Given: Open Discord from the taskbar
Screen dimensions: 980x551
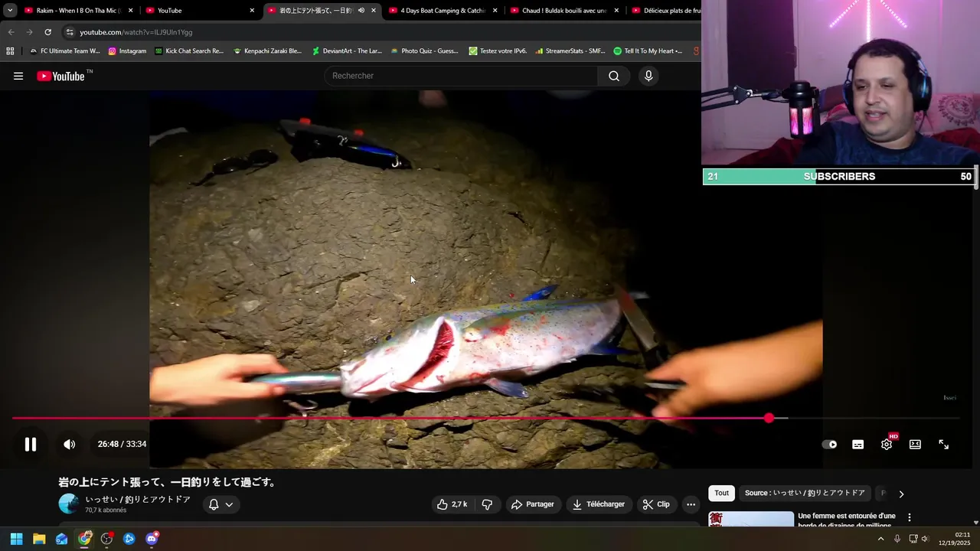Looking at the screenshot, I should click(152, 539).
